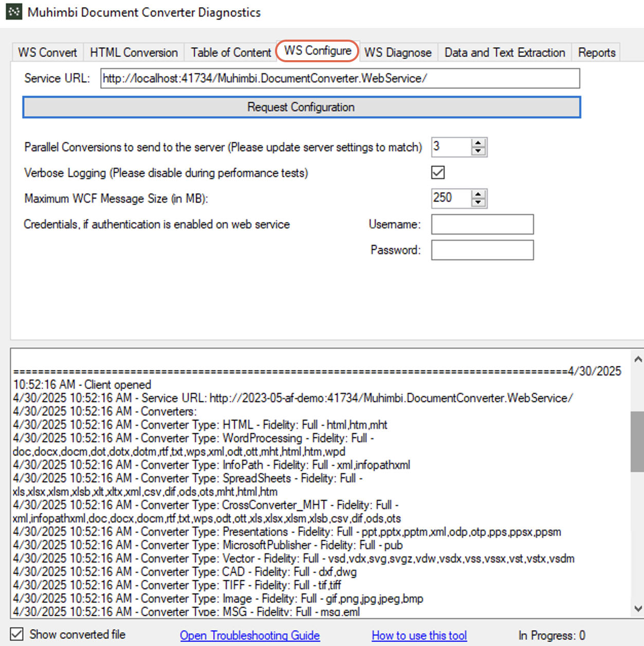This screenshot has height=646, width=644.
Task: Select the WS Diagnose tab
Action: click(397, 52)
